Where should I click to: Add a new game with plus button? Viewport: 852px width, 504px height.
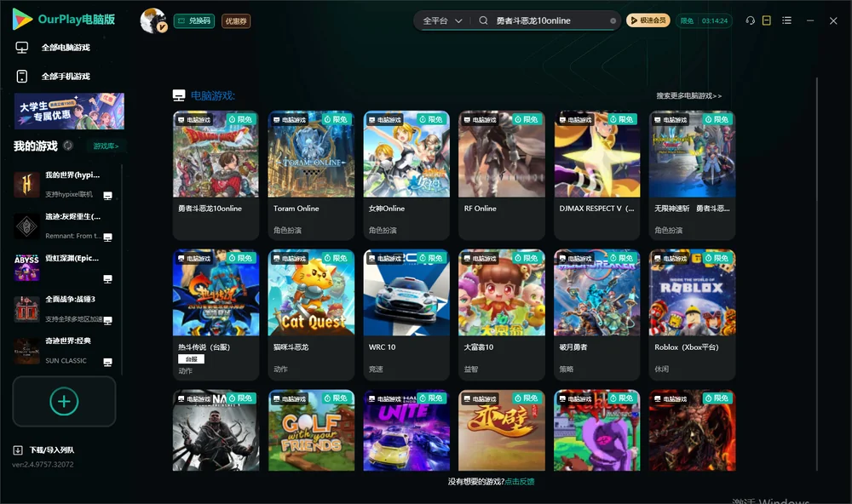(64, 401)
